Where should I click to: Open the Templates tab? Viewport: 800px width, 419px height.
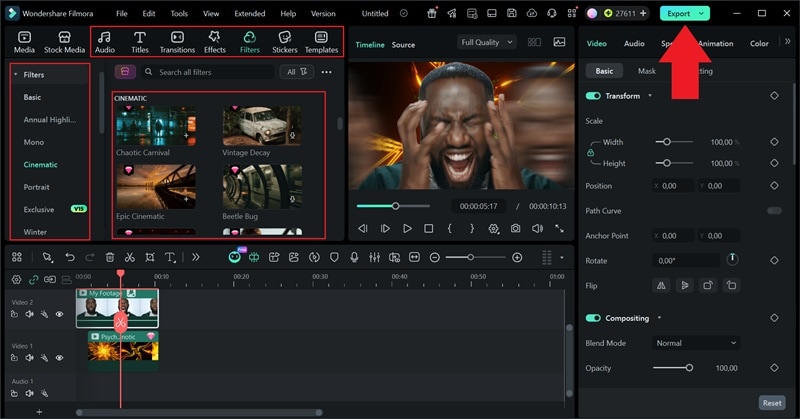pos(321,42)
